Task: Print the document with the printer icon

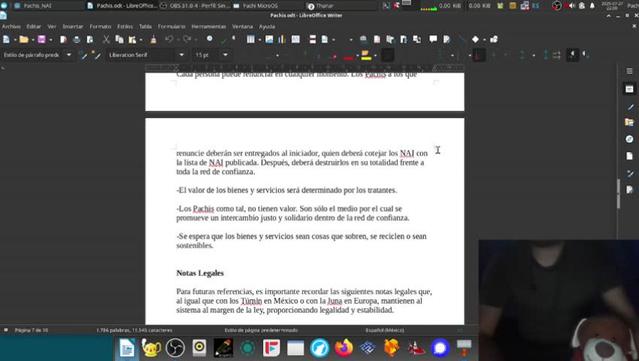Action: coord(77,40)
